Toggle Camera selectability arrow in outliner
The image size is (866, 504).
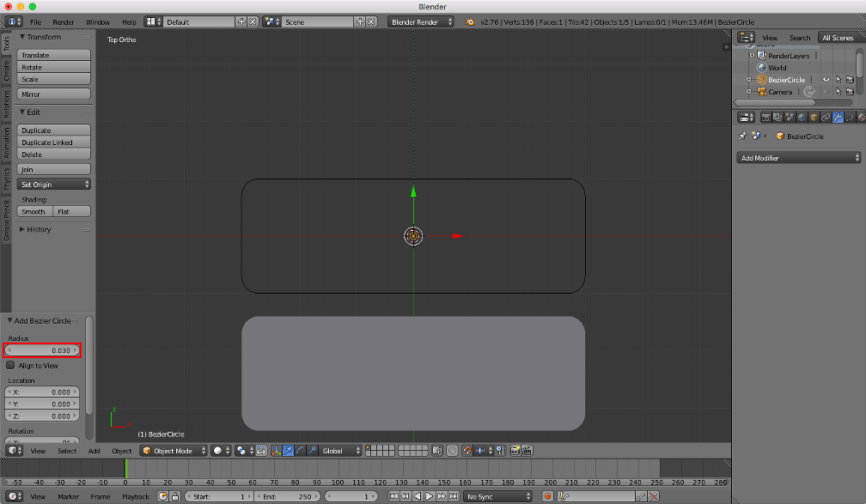coord(839,92)
